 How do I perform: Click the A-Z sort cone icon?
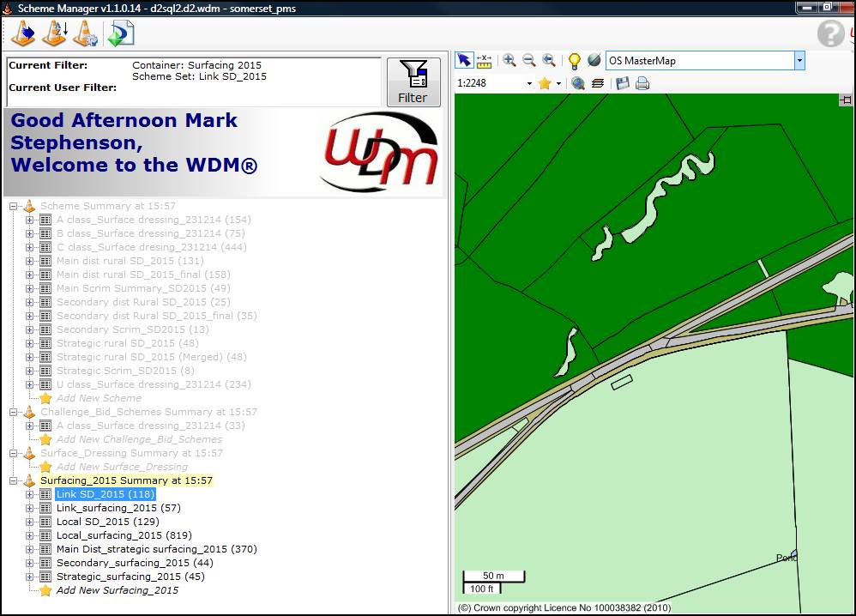(x=54, y=33)
